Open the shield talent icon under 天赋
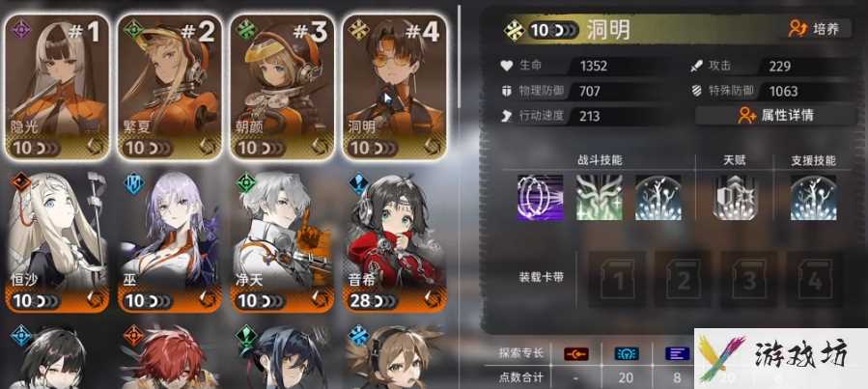The image size is (868, 389). click(x=735, y=198)
